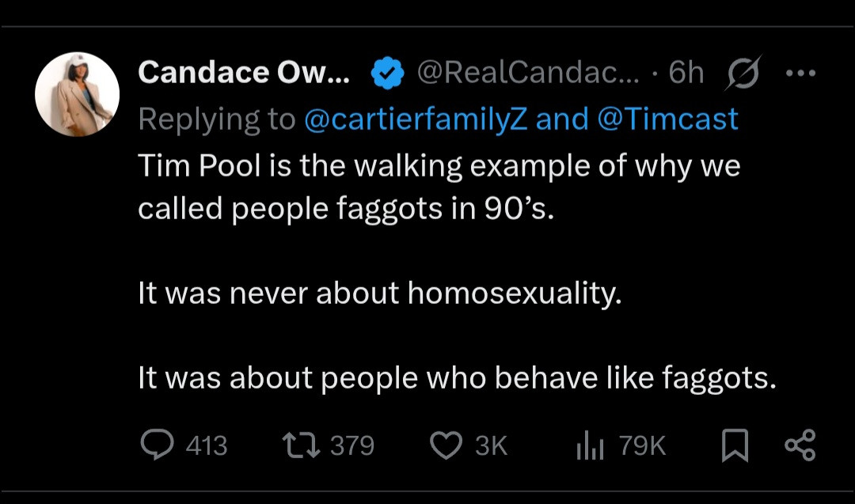Image resolution: width=855 pixels, height=504 pixels.
Task: Click the blue verified badge
Action: tap(386, 74)
